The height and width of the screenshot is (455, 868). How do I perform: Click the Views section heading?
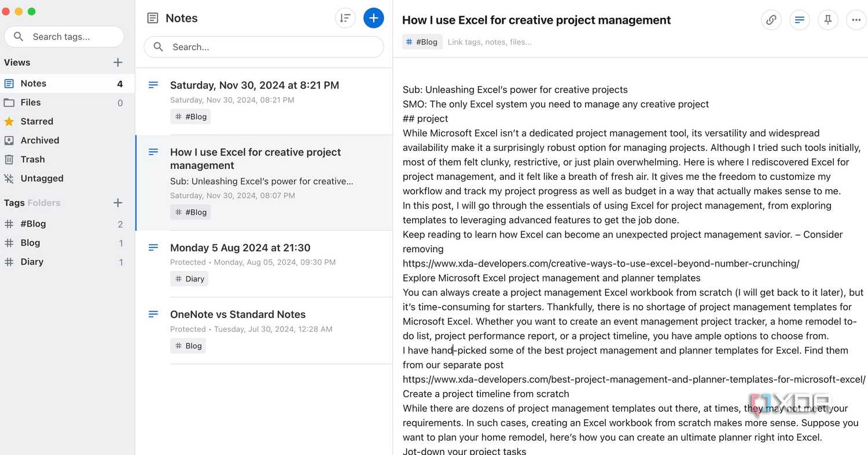(17, 62)
